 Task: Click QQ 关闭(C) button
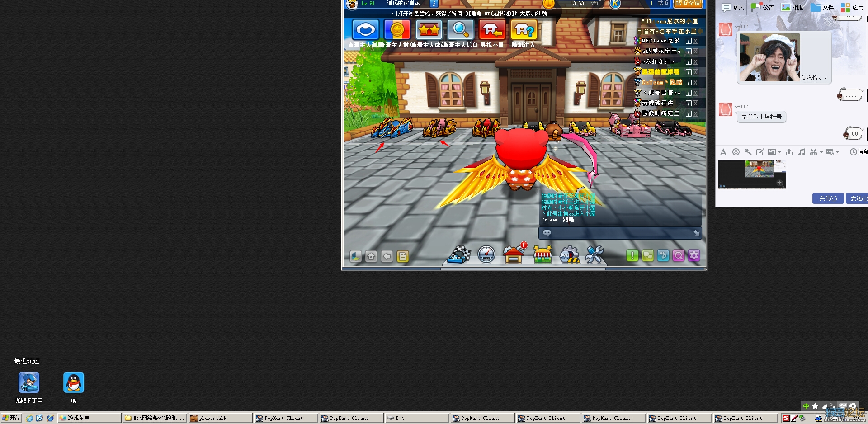(828, 198)
